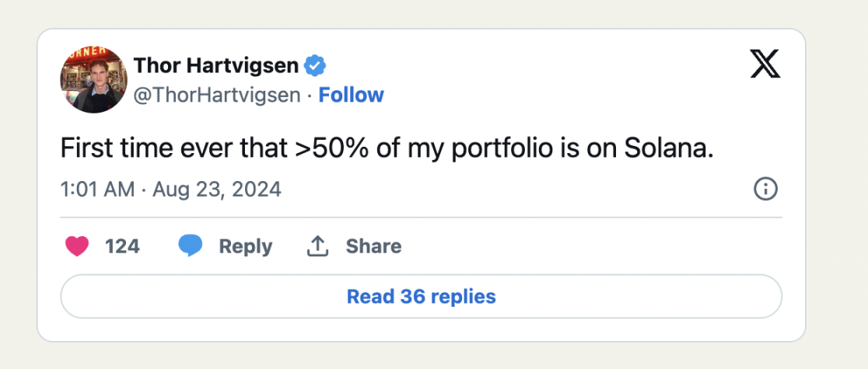Screen dimensions: 868x369
Task: Follow Thor Hartvigsen
Action: point(352,95)
